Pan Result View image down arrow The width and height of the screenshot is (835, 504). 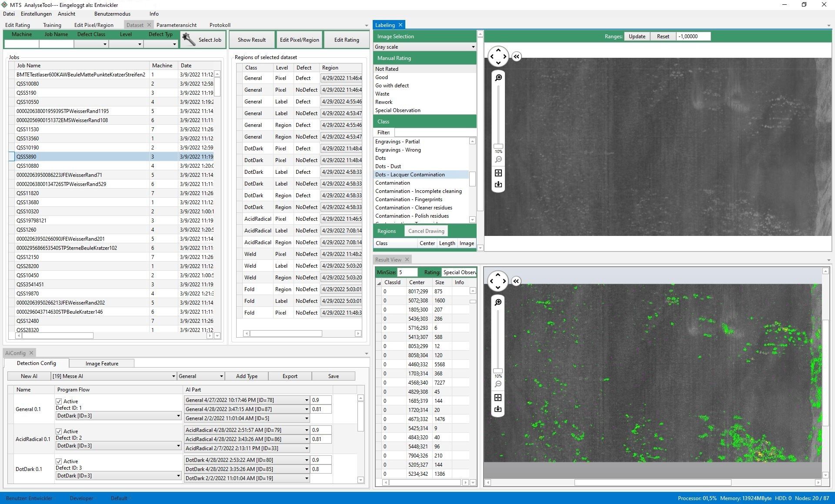[498, 288]
